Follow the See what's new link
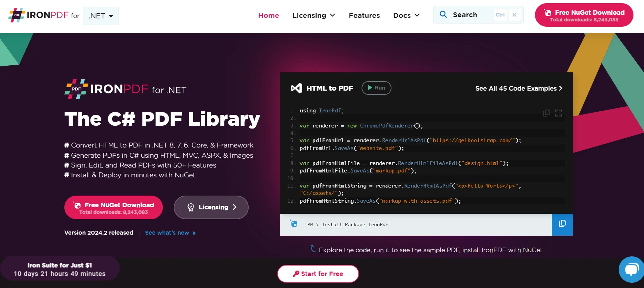 click(x=167, y=233)
